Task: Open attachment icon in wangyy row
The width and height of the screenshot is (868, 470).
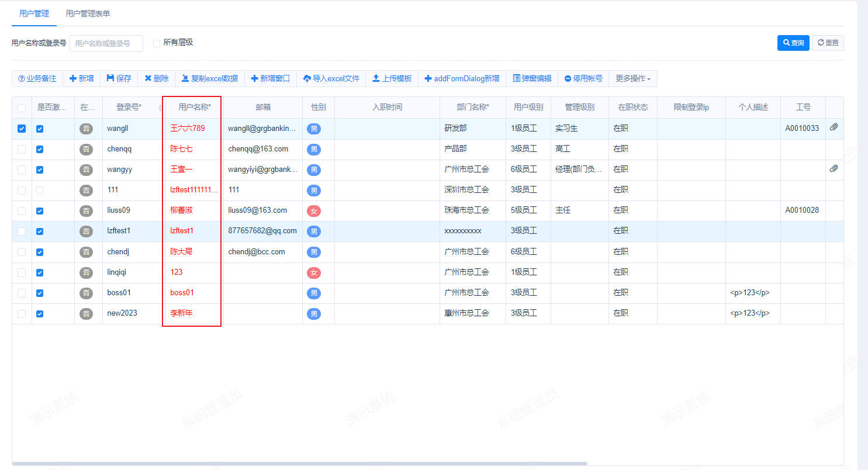Action: point(834,168)
